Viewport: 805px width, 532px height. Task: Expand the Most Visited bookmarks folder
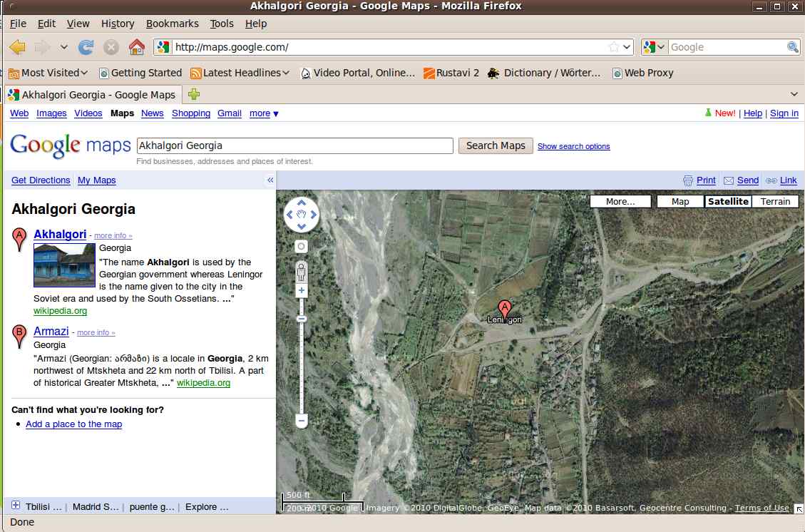click(x=48, y=73)
